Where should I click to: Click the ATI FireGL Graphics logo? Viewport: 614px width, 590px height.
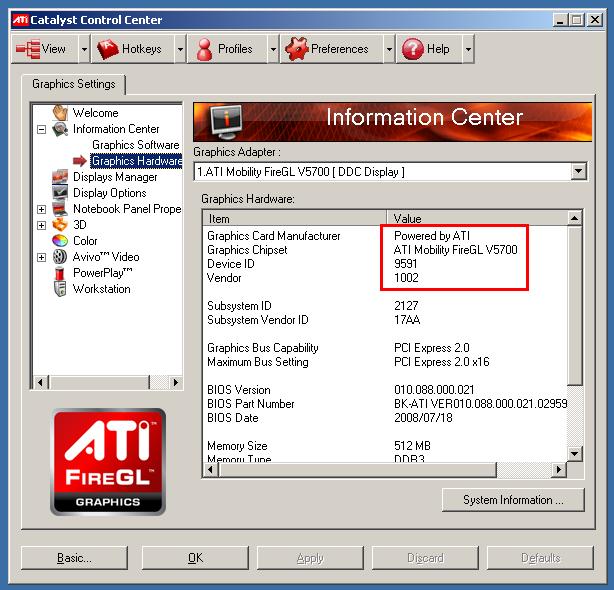pos(108,462)
